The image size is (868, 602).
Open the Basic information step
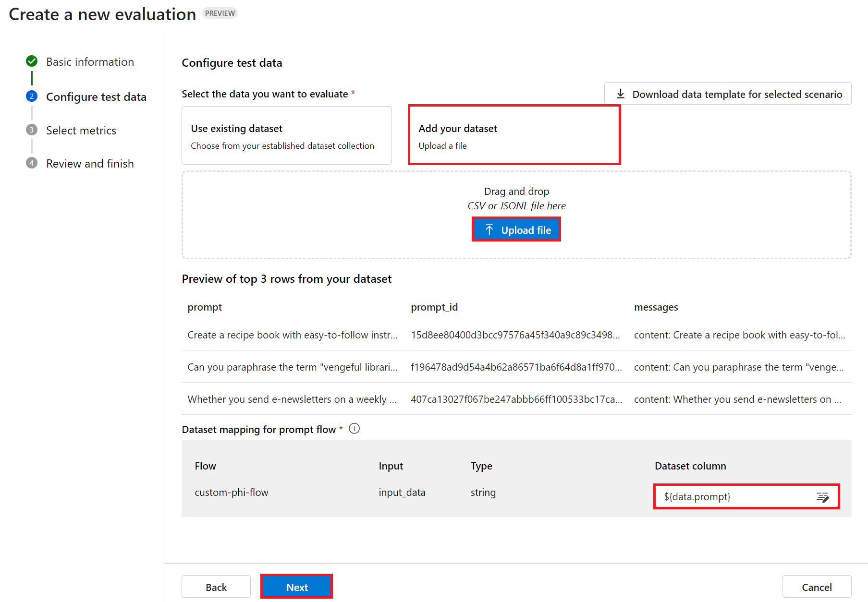[90, 62]
